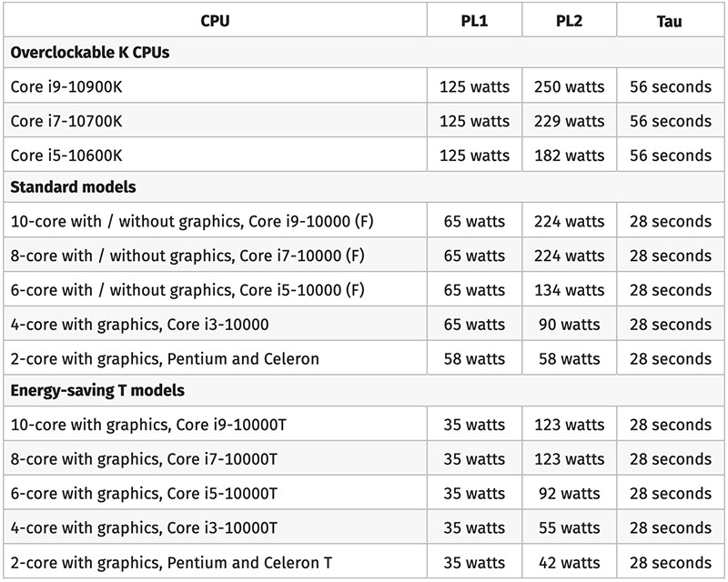Select the Overclockable K CPUs section heading
Image resolution: width=728 pixels, height=582 pixels.
coord(90,53)
